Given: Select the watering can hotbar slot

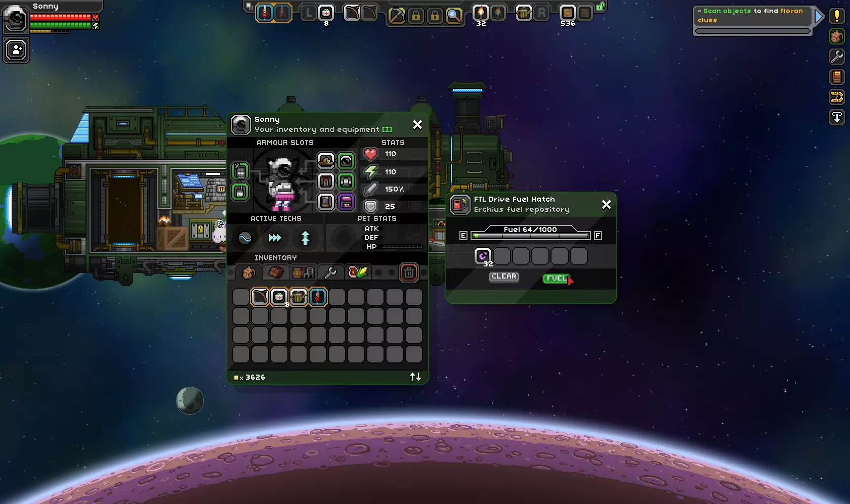Looking at the screenshot, I should tap(524, 13).
